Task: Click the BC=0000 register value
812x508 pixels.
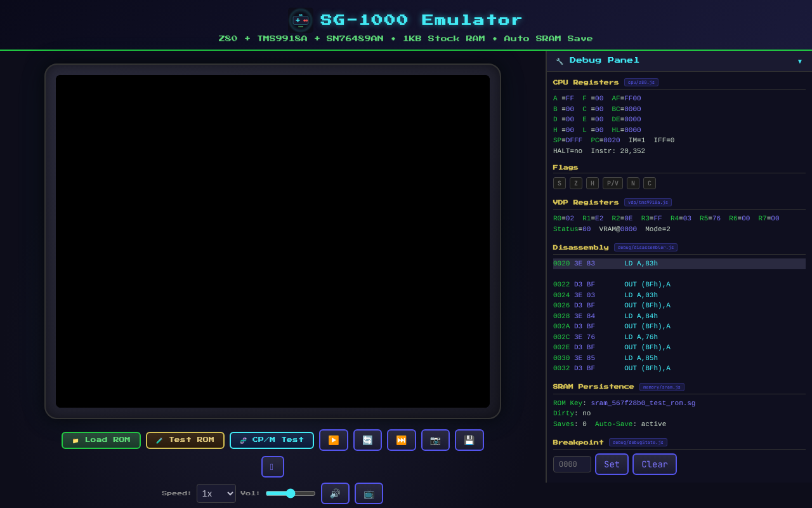Action: point(627,109)
